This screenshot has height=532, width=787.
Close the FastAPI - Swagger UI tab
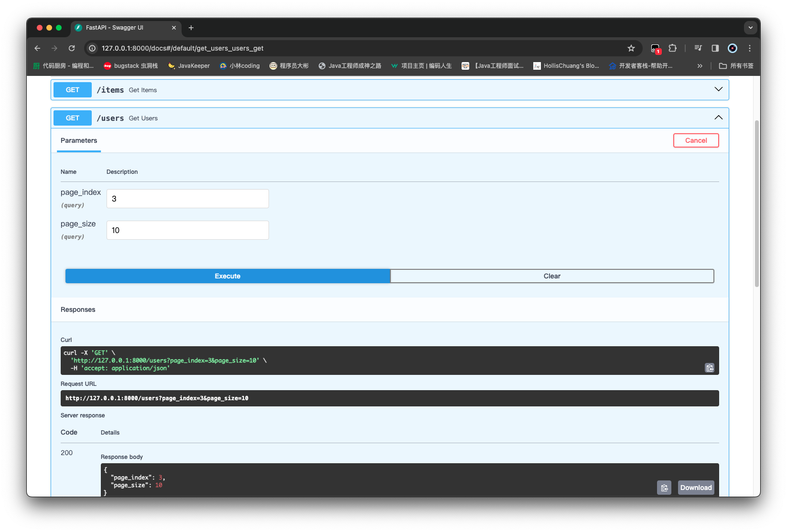click(x=174, y=28)
